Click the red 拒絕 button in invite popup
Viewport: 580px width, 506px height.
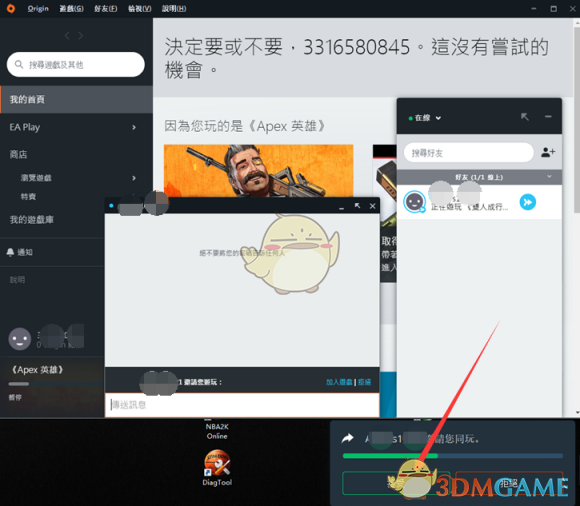tap(509, 483)
